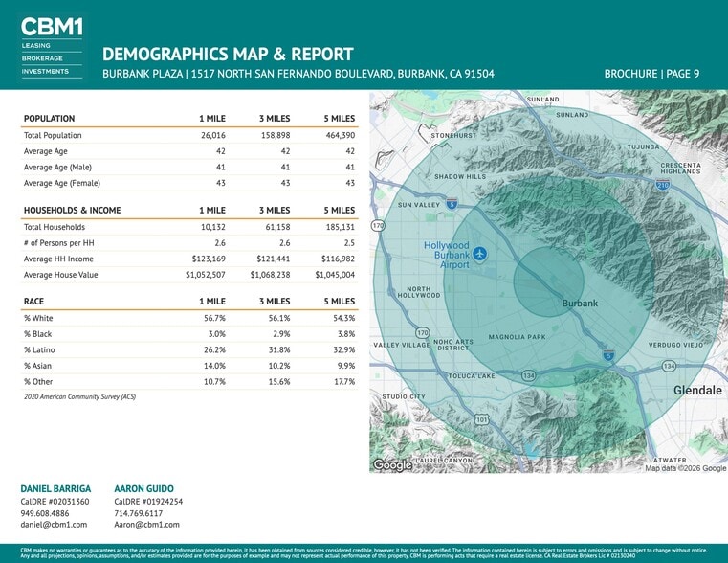
Task: Click the Race table header
Action: click(x=33, y=301)
